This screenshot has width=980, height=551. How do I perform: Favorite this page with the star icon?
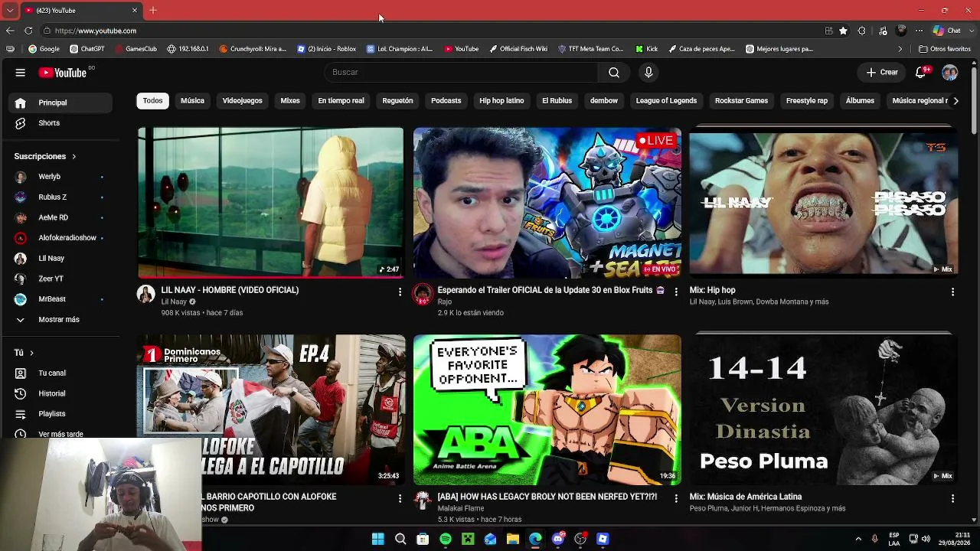(843, 31)
